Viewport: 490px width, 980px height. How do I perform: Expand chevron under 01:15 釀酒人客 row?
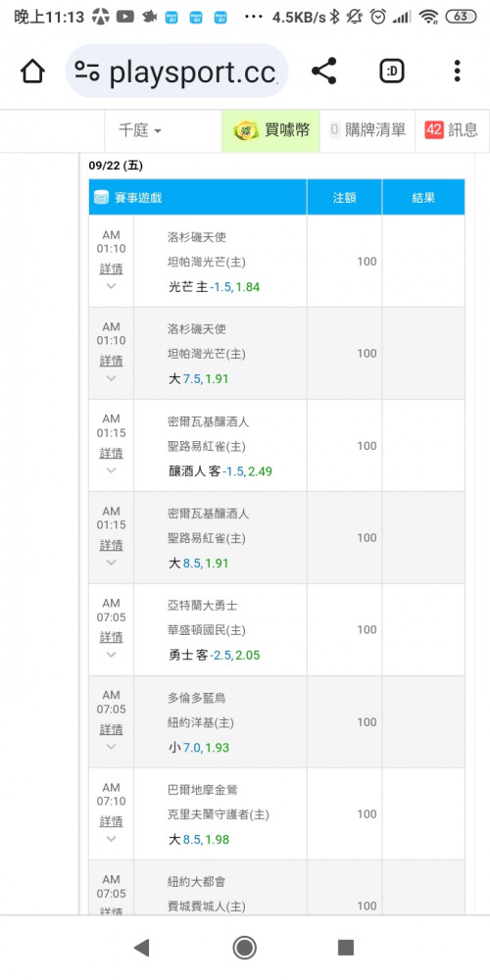[x=112, y=470]
